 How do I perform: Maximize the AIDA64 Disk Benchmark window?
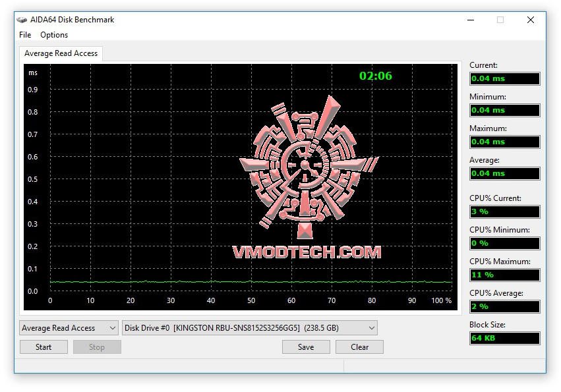tap(500, 20)
